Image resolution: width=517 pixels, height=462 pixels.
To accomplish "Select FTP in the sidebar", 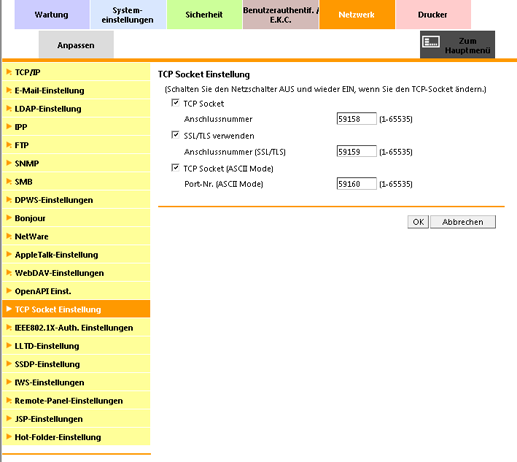I will pos(76,145).
